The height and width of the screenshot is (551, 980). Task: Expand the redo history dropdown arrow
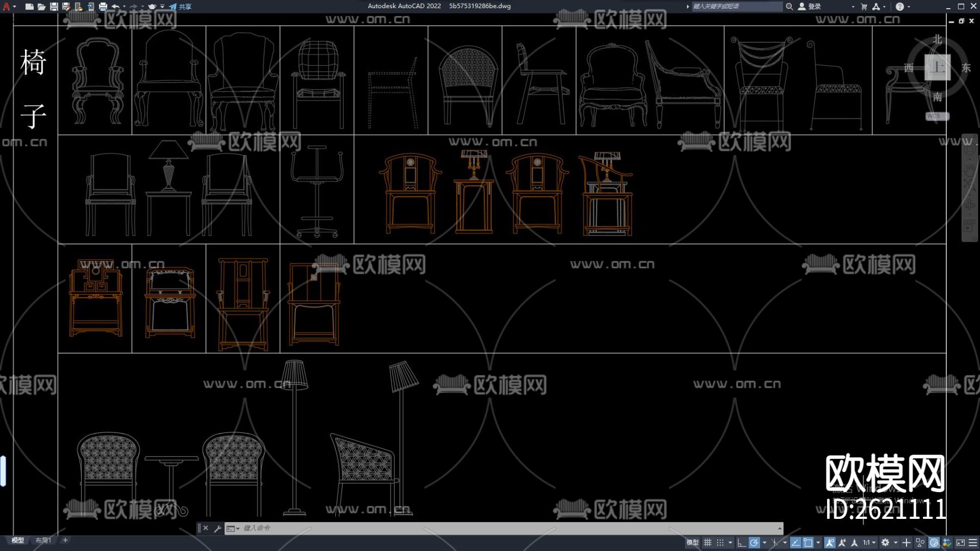click(142, 7)
